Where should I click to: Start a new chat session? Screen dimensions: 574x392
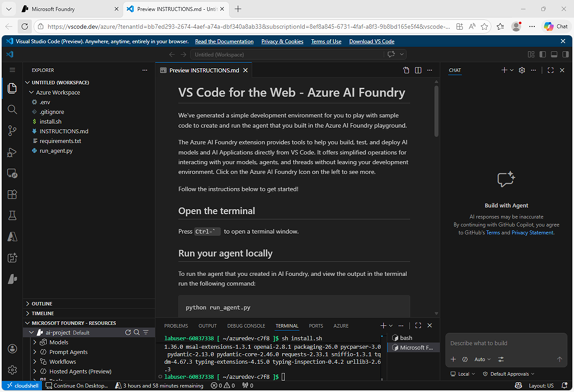pos(504,70)
